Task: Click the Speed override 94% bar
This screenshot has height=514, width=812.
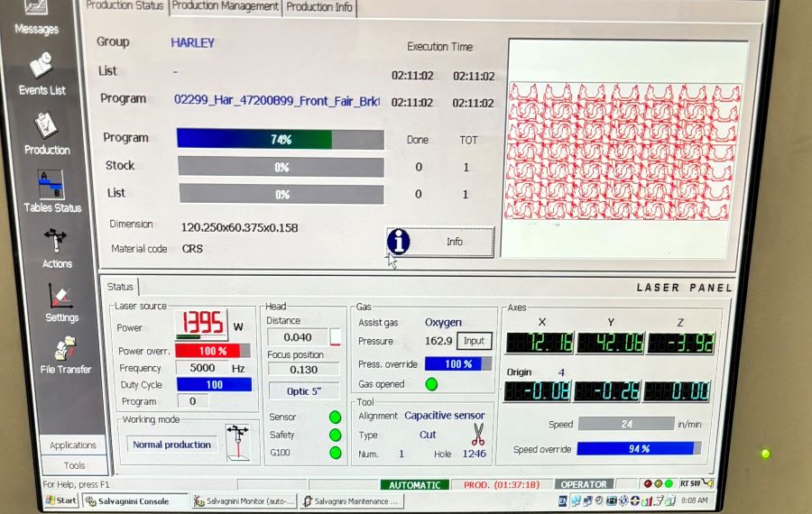Action: pyautogui.click(x=639, y=449)
